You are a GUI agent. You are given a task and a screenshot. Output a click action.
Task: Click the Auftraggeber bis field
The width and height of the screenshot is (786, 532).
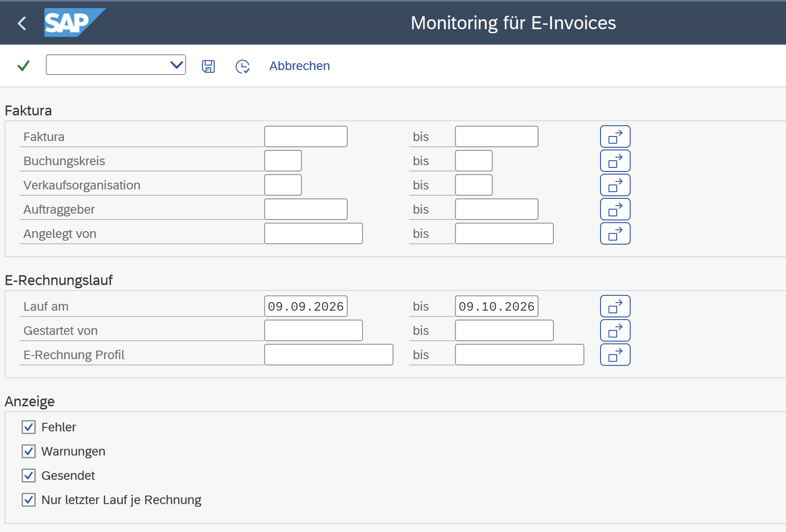497,209
